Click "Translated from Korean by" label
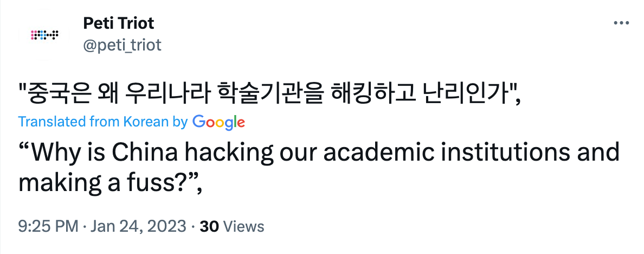The image size is (644, 254). (102, 122)
